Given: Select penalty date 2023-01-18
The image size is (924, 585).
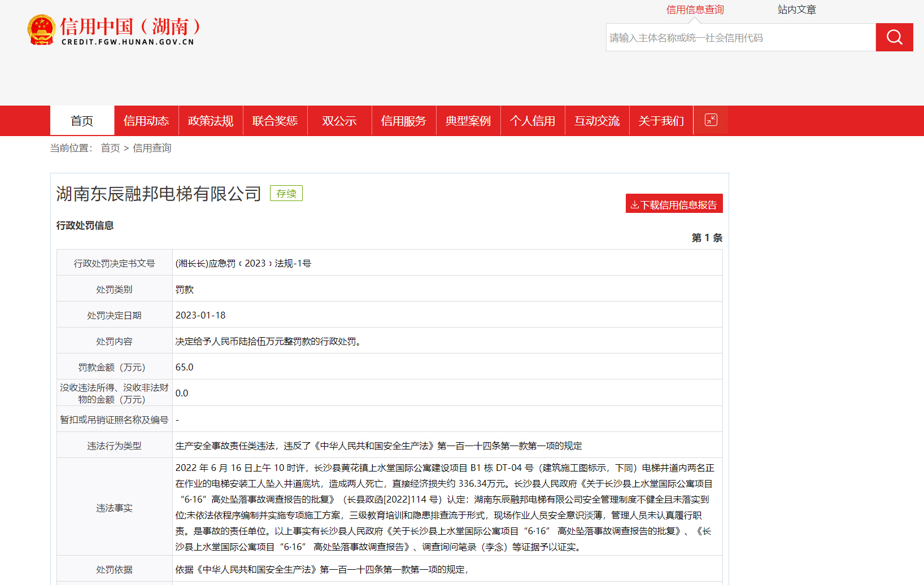Looking at the screenshot, I should click(201, 315).
